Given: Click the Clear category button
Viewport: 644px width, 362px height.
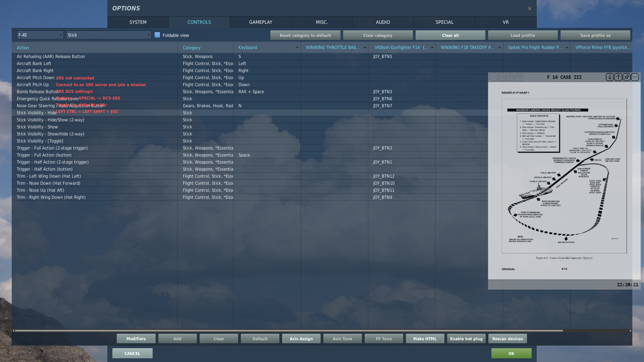Looking at the screenshot, I should [378, 35].
